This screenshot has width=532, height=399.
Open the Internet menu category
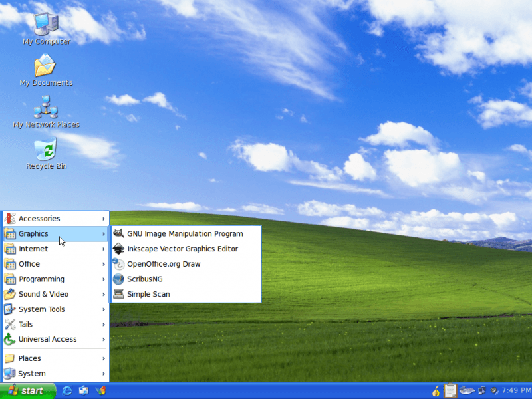click(56, 249)
